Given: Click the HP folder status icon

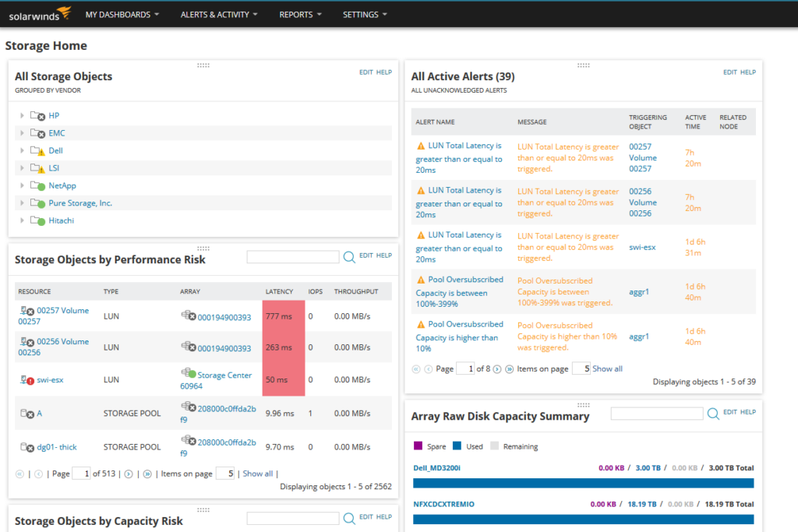Looking at the screenshot, I should [37, 116].
